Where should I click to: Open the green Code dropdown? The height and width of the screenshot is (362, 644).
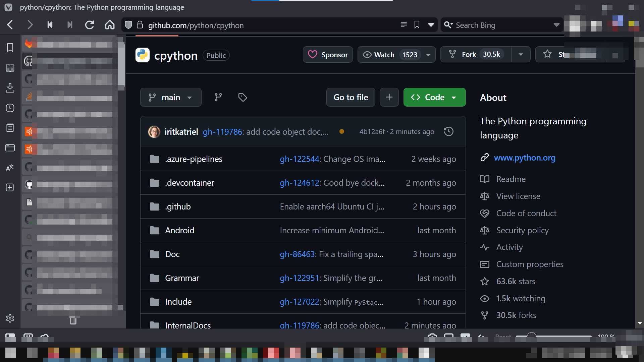pos(434,97)
